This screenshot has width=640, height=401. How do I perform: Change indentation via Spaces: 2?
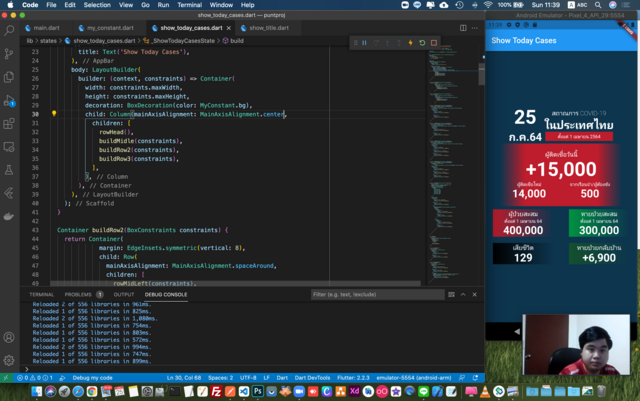point(220,378)
